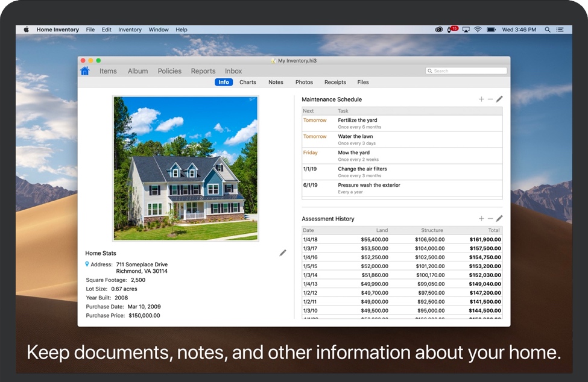588x382 pixels.
Task: Open macOS Spotlight search icon
Action: pos(548,30)
